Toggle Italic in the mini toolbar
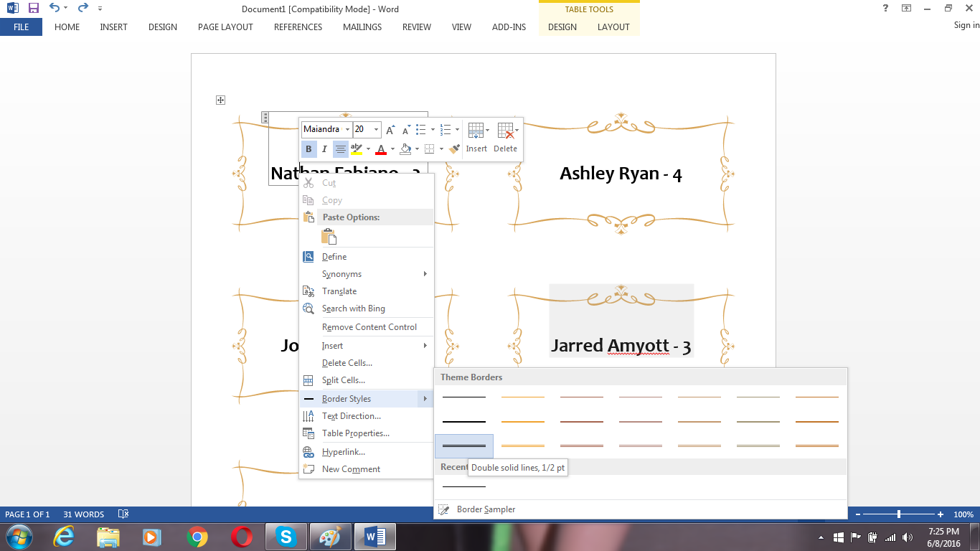The width and height of the screenshot is (980, 551). tap(324, 149)
